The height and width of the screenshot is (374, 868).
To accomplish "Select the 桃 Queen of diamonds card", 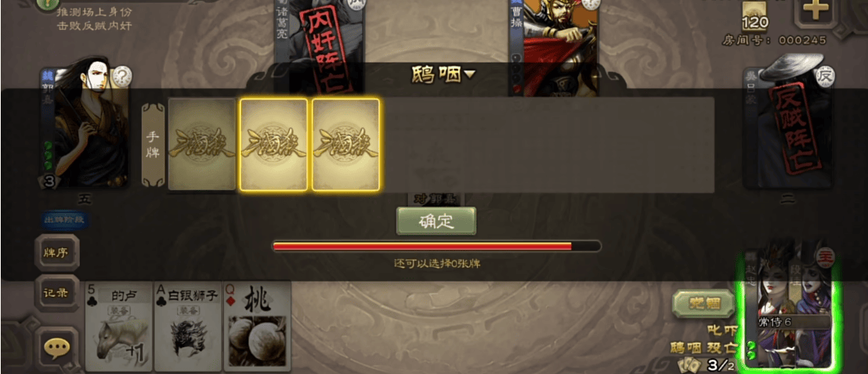I will click(258, 326).
